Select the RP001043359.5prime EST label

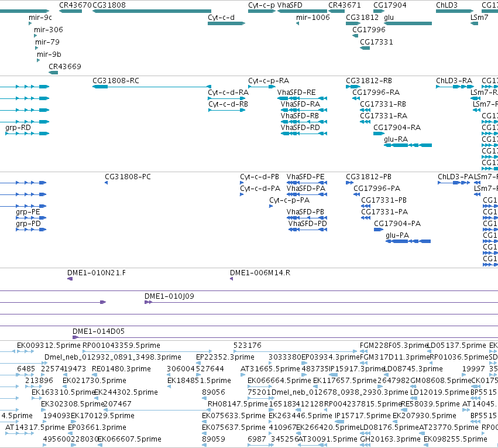point(121,346)
